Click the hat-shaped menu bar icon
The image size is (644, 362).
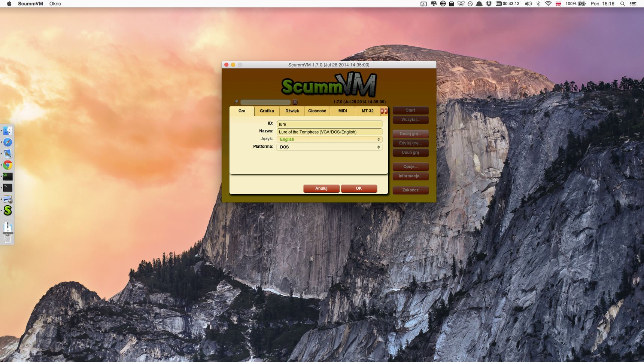(x=479, y=4)
